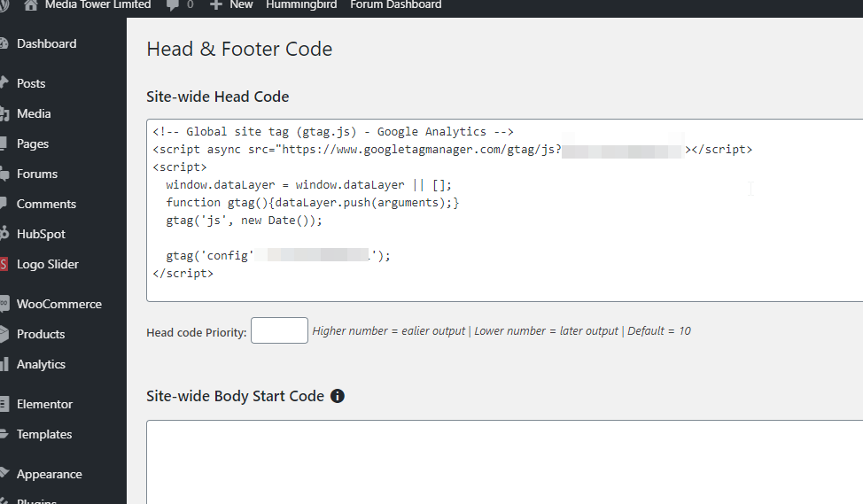
Task: Go to Products in the sidebar
Action: (x=41, y=334)
